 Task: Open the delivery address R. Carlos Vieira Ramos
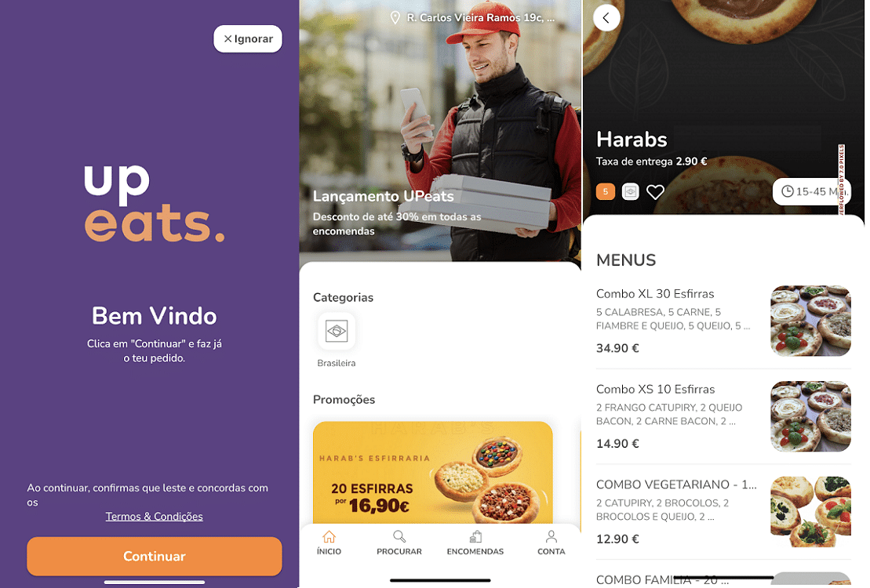(480, 18)
